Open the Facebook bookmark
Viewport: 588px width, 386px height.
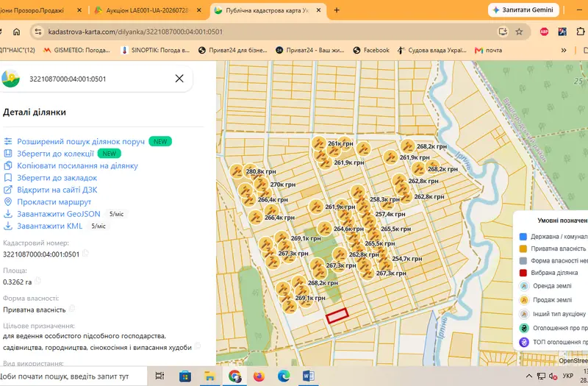pyautogui.click(x=371, y=50)
